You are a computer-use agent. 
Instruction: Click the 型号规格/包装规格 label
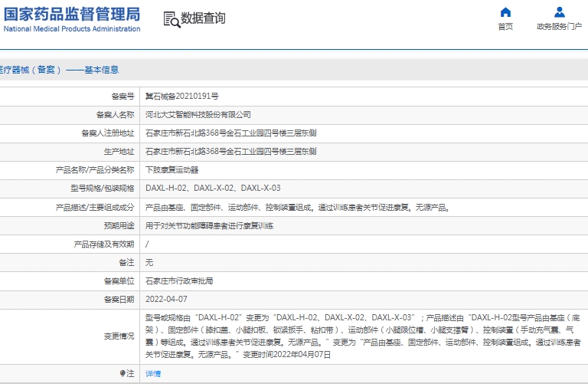[103, 188]
